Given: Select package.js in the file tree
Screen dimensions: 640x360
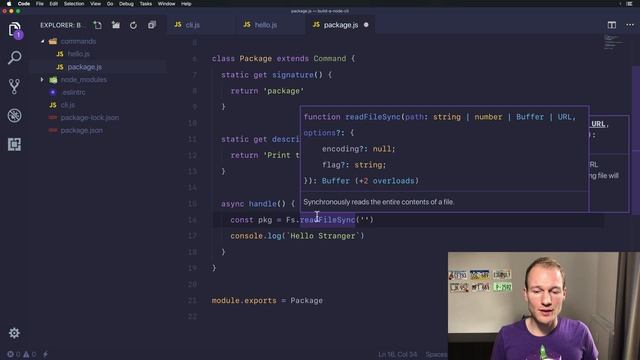Looking at the screenshot, I should coord(84,67).
